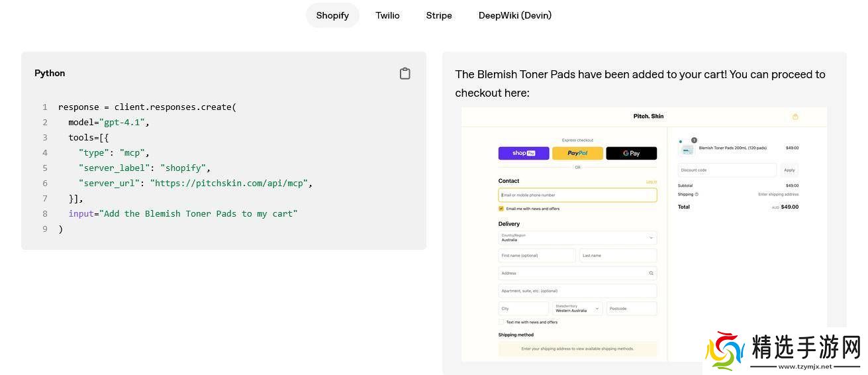Click the Apply discount button

789,170
